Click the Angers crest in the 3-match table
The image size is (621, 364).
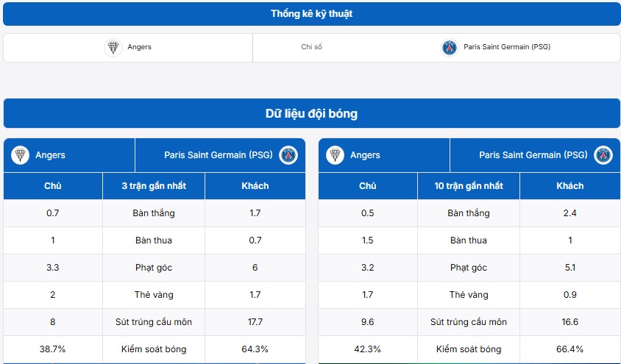coord(20,155)
